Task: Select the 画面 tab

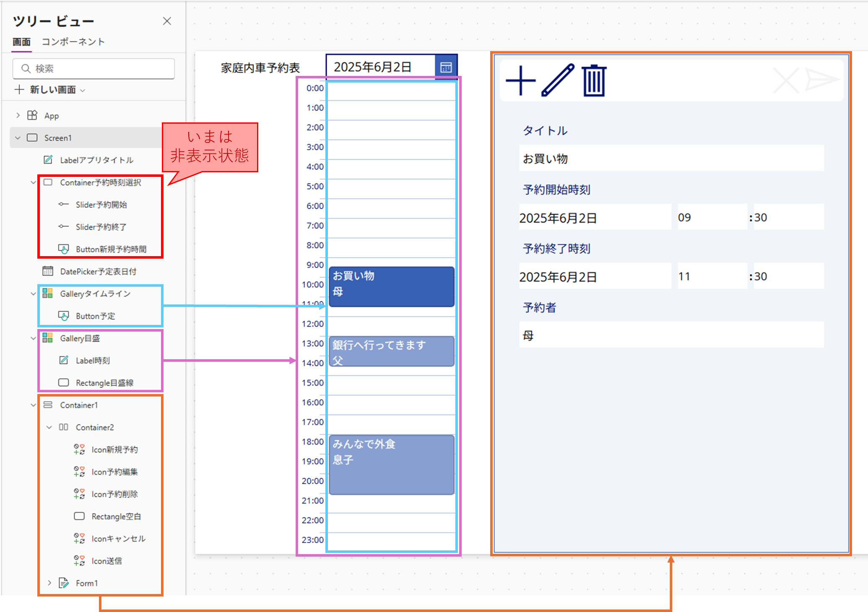Action: point(21,42)
